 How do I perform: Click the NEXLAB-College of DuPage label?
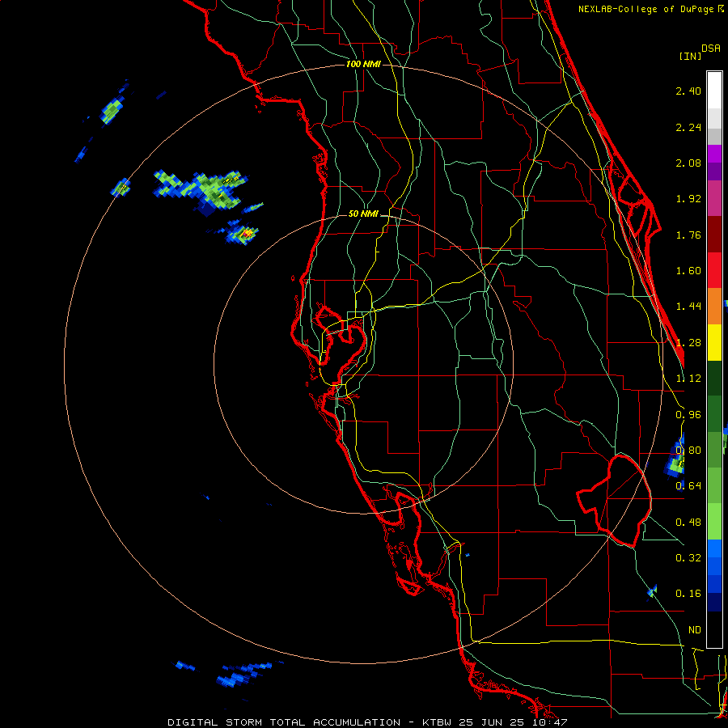pyautogui.click(x=645, y=9)
